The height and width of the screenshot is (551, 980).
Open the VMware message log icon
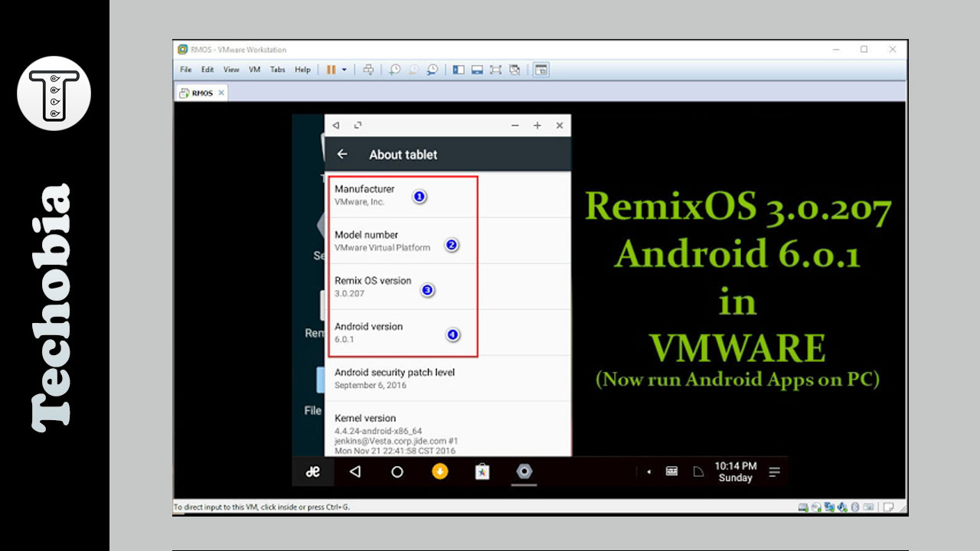tap(889, 507)
